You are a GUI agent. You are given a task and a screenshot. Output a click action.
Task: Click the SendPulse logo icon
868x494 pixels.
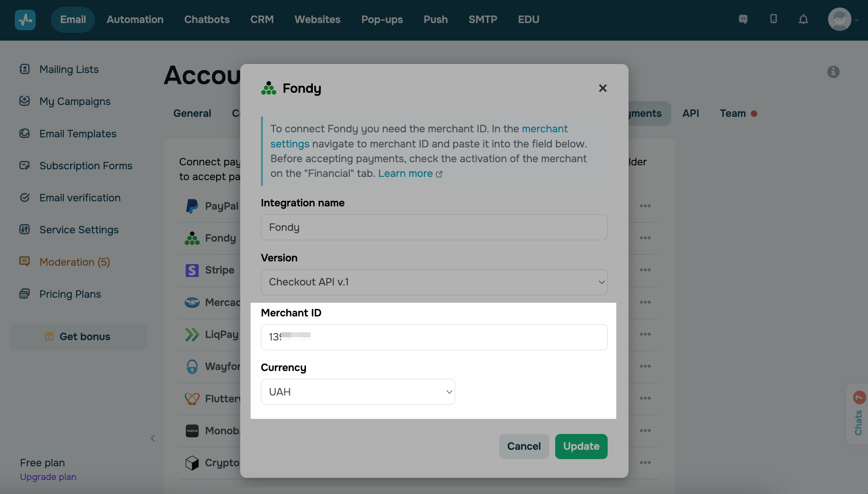point(25,20)
